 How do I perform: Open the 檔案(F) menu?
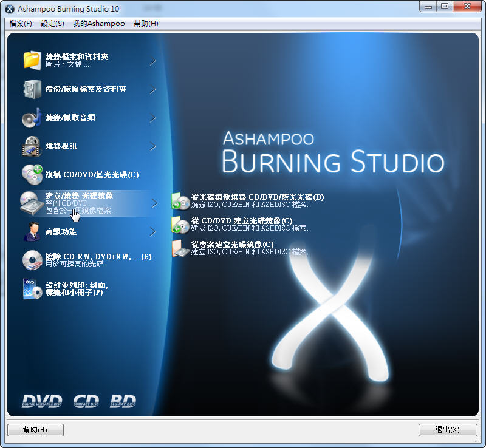coord(21,24)
